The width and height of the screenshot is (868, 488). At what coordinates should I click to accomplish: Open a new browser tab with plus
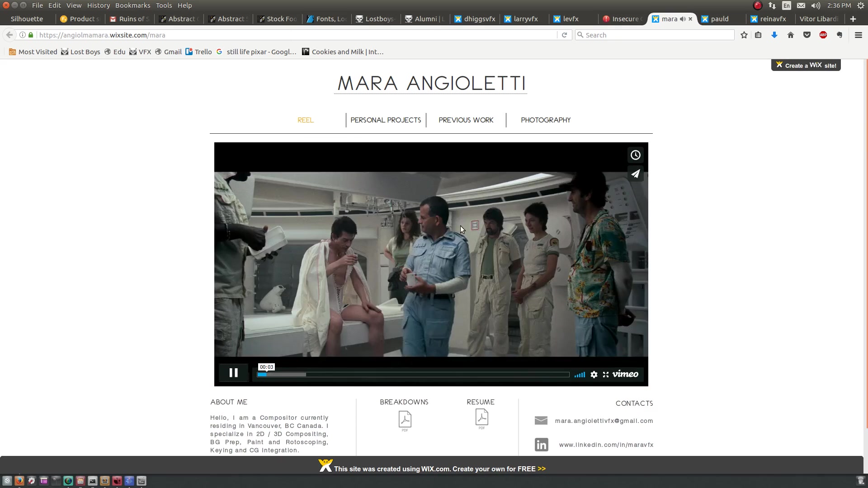coord(853,19)
